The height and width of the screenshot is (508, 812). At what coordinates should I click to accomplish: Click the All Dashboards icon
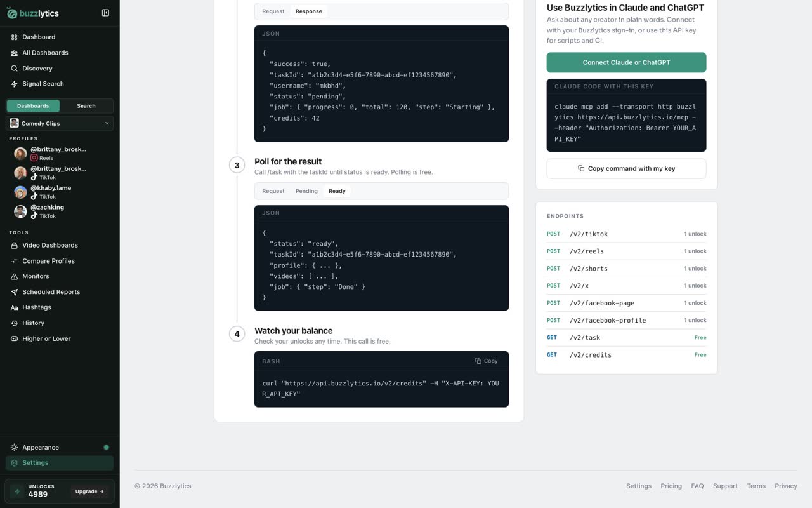(14, 53)
